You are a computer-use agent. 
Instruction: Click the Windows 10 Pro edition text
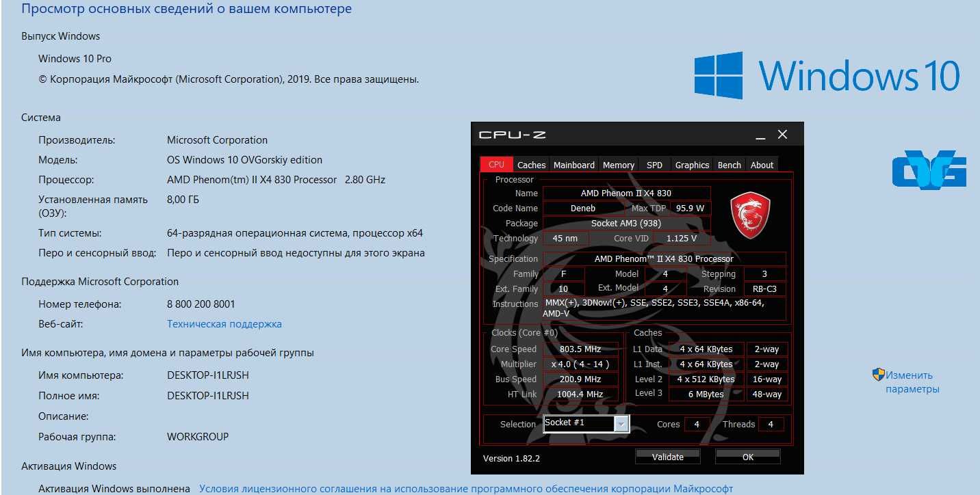[x=75, y=59]
